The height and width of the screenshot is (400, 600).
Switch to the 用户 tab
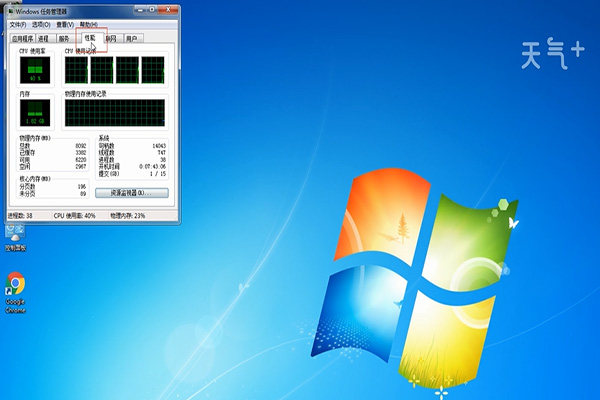pos(131,39)
